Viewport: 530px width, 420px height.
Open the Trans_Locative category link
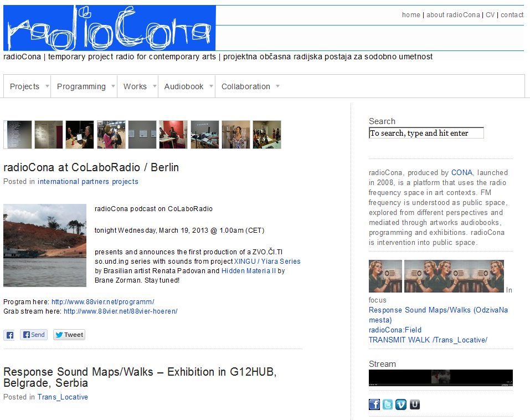point(63,397)
